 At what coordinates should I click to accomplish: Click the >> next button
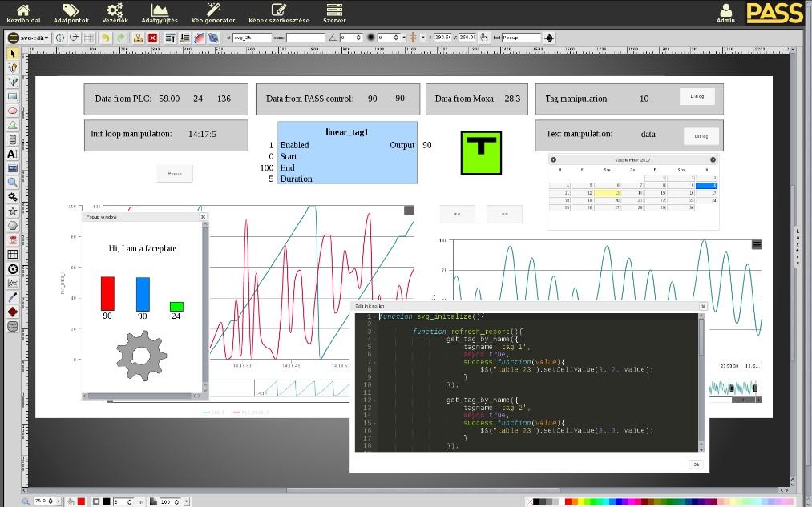[x=504, y=214]
